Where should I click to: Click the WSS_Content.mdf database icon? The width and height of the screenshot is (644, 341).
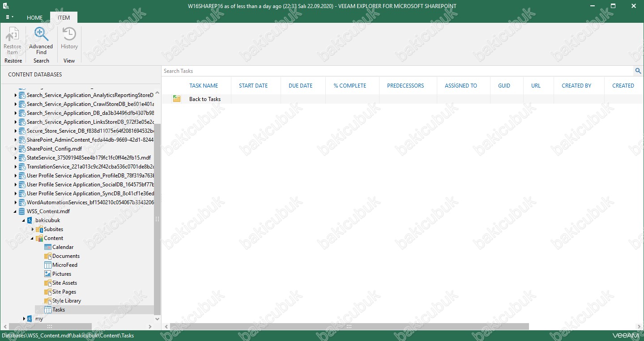click(x=22, y=211)
